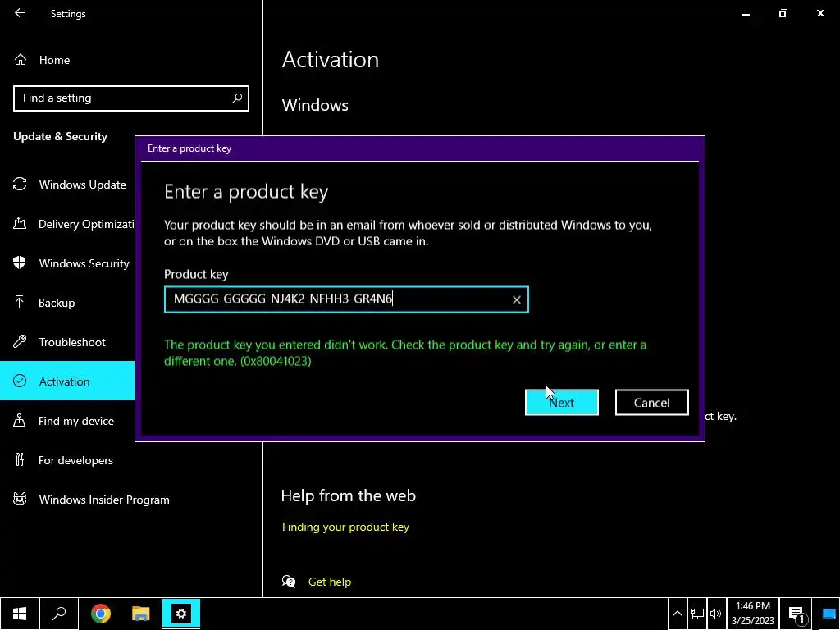Click the network status tray icon
Screen dimensions: 840x630
coord(697,614)
